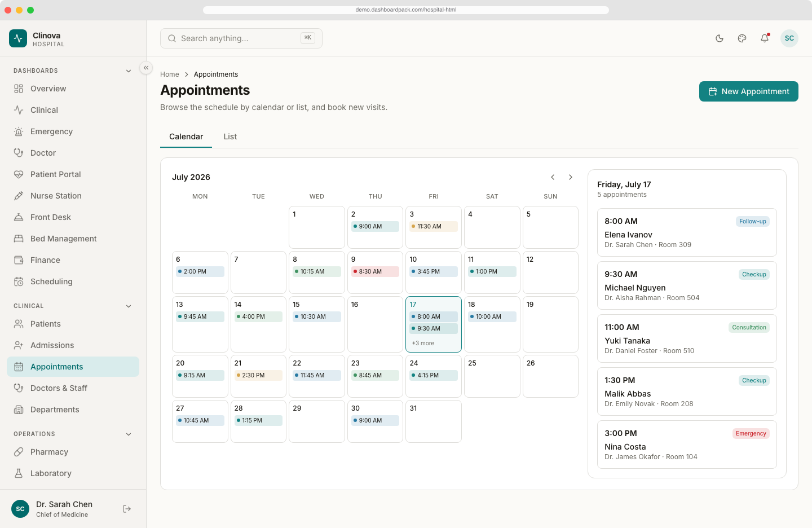Click the Pharmacy pill icon
Image resolution: width=812 pixels, height=528 pixels.
19,452
